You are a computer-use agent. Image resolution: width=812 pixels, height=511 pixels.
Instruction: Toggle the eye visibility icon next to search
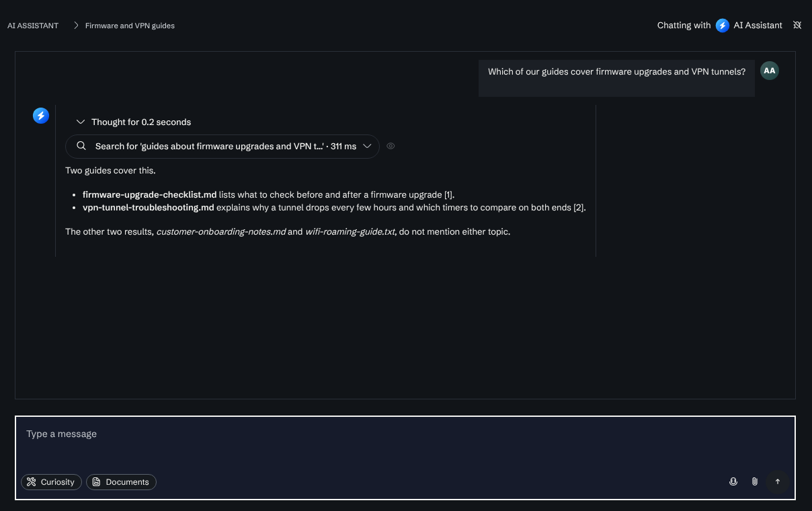point(391,146)
